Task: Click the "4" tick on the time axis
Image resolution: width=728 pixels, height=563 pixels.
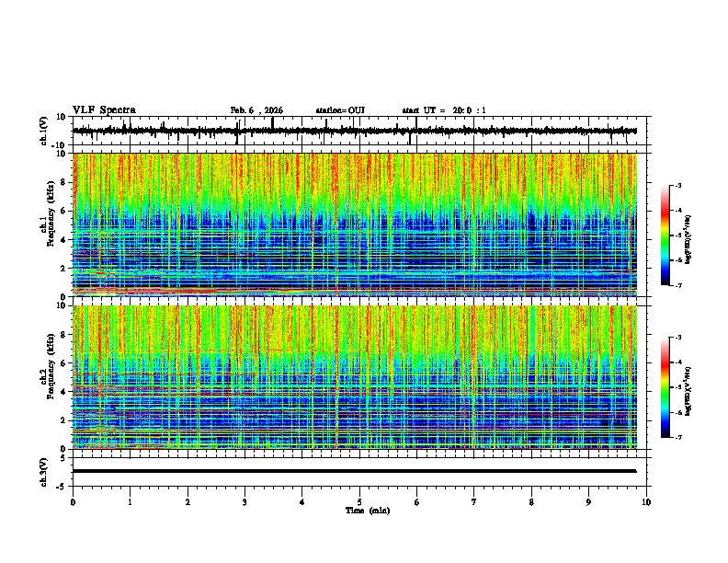Action: [x=302, y=502]
